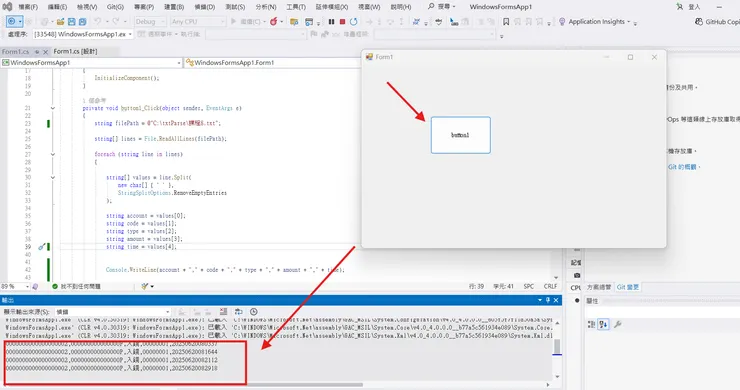This screenshot has width=740, height=390.
Task: Open the 89 % zoom dropdown
Action: point(15,287)
